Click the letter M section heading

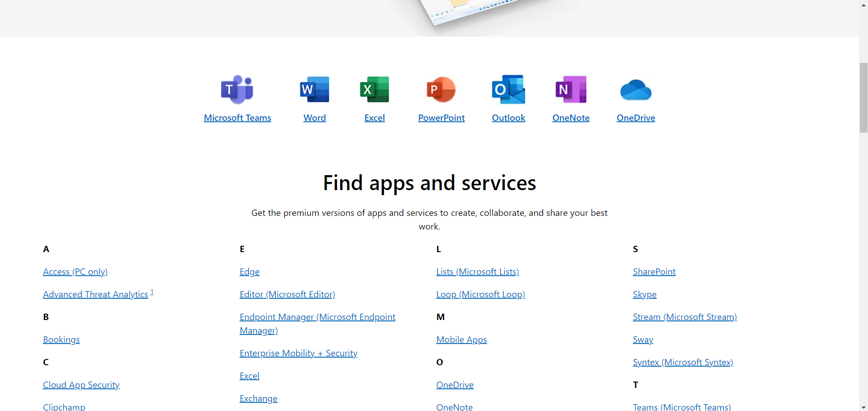click(441, 317)
